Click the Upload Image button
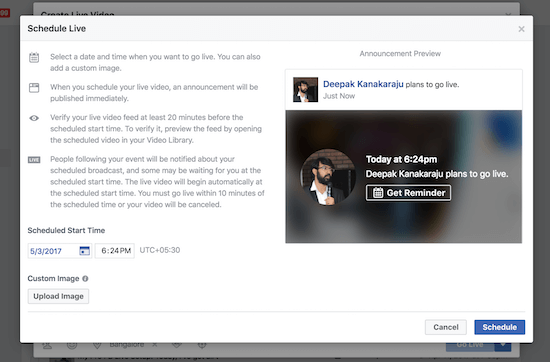Screen dimensions: 550x362 [58, 296]
